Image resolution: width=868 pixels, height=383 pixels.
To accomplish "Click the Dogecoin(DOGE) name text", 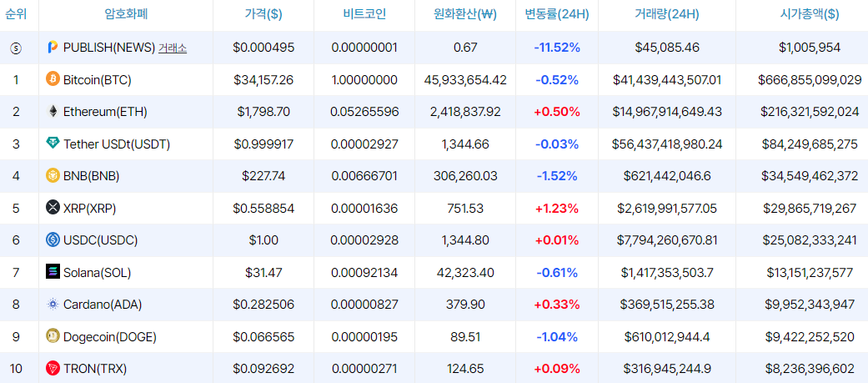I will click(x=109, y=336).
